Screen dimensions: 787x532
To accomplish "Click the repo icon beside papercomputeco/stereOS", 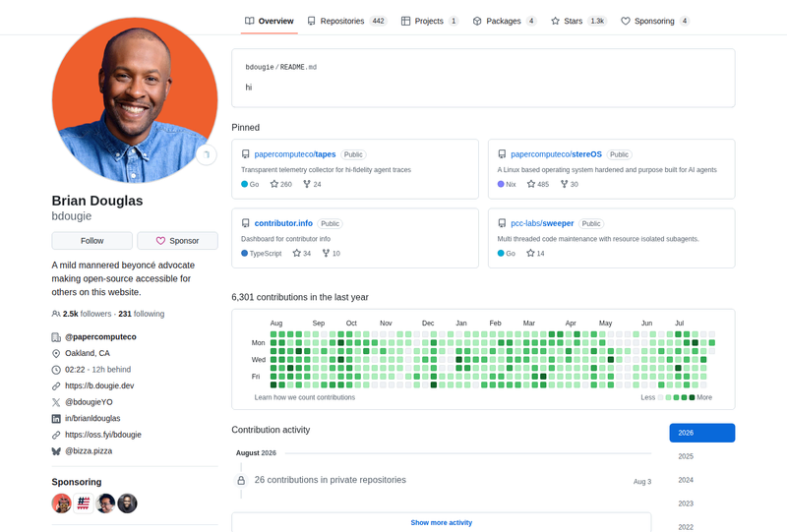I will (x=502, y=154).
